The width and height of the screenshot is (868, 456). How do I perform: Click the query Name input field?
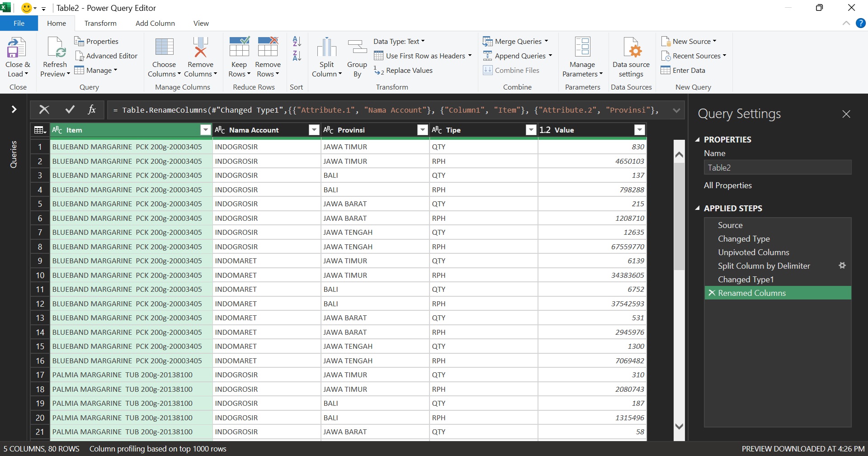point(778,167)
